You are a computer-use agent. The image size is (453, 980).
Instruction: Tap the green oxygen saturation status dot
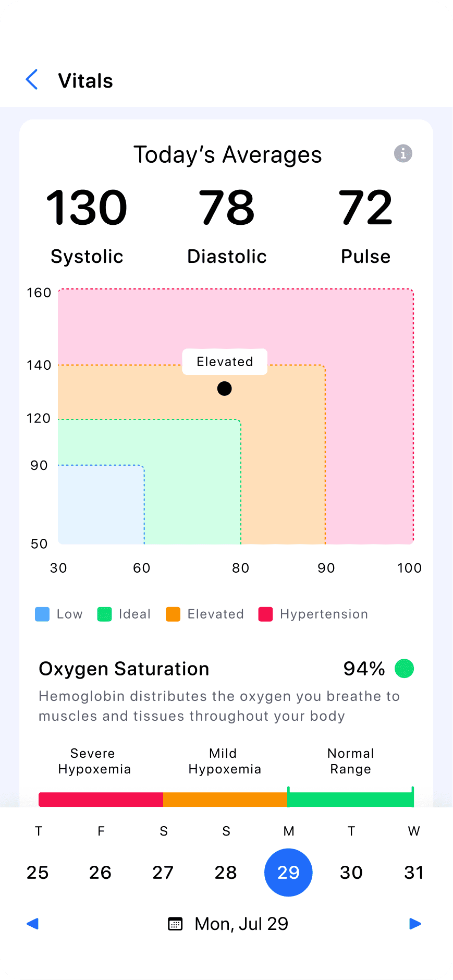(404, 668)
